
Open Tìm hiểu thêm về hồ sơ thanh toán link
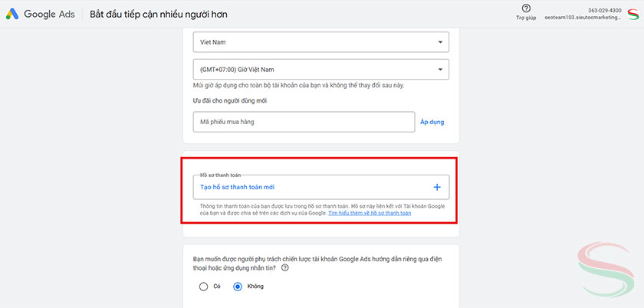pos(370,213)
